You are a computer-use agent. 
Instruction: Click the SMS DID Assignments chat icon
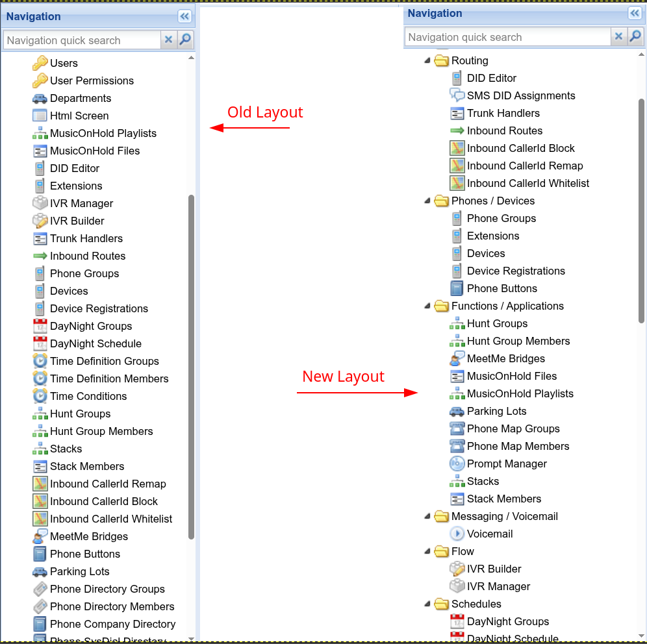[457, 95]
